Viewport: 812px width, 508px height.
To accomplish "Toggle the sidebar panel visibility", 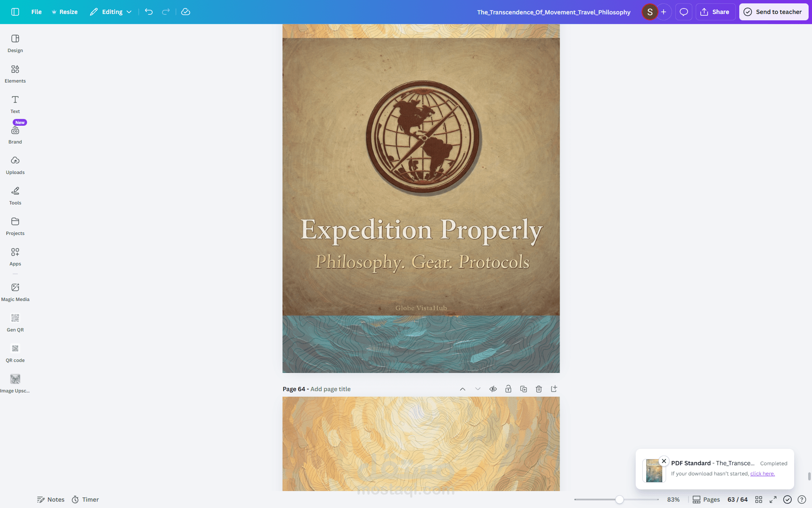I will 15,12.
